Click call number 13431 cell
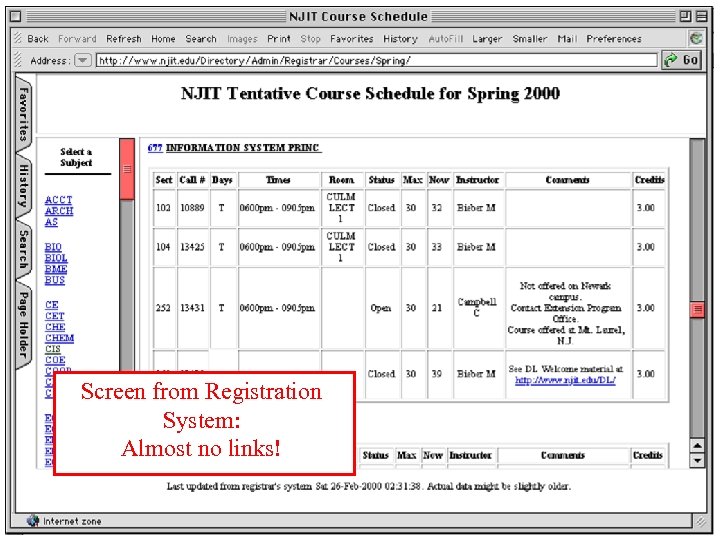The width and height of the screenshot is (720, 540). 193,308
